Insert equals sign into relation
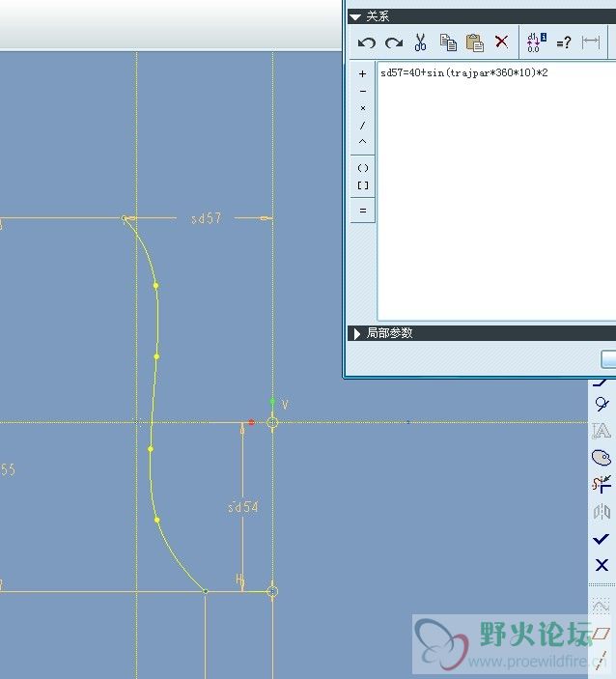616x679 pixels. [x=363, y=211]
